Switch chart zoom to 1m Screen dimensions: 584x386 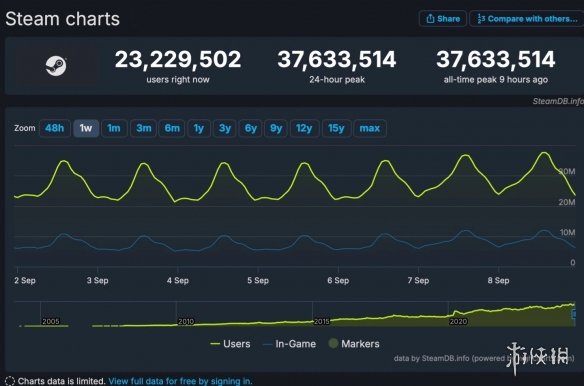[x=114, y=128]
